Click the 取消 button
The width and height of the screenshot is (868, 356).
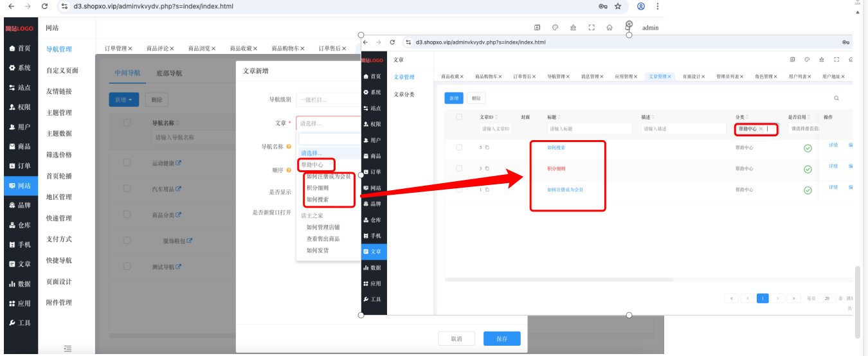tap(457, 339)
